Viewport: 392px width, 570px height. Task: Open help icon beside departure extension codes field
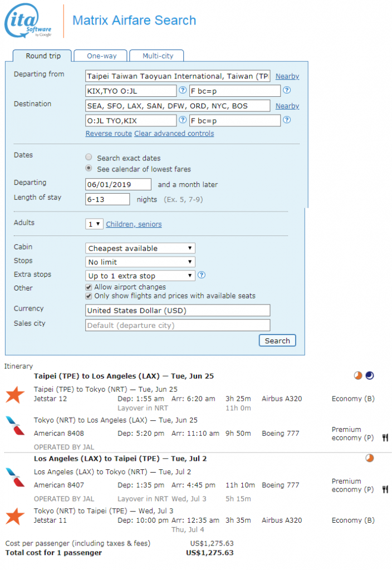tap(287, 90)
